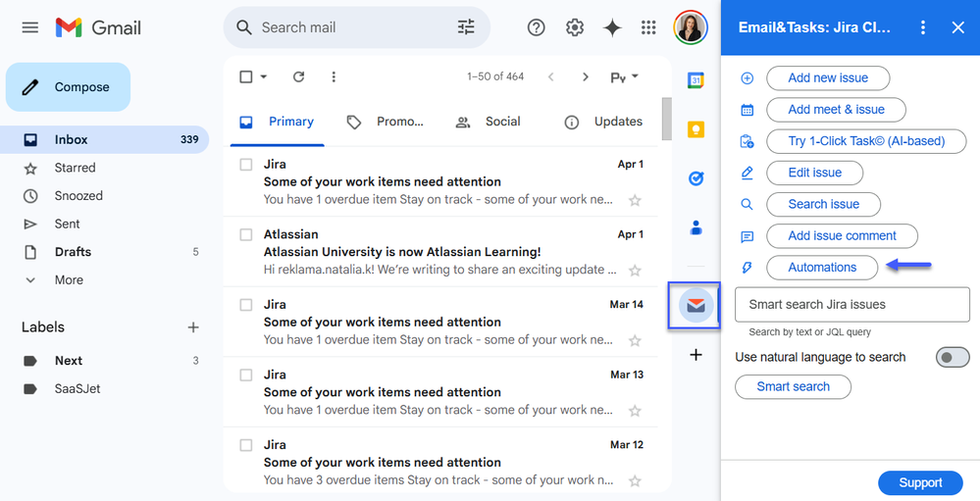Select the Atlassian email checkbox
This screenshot has height=501, width=980.
pyautogui.click(x=246, y=234)
